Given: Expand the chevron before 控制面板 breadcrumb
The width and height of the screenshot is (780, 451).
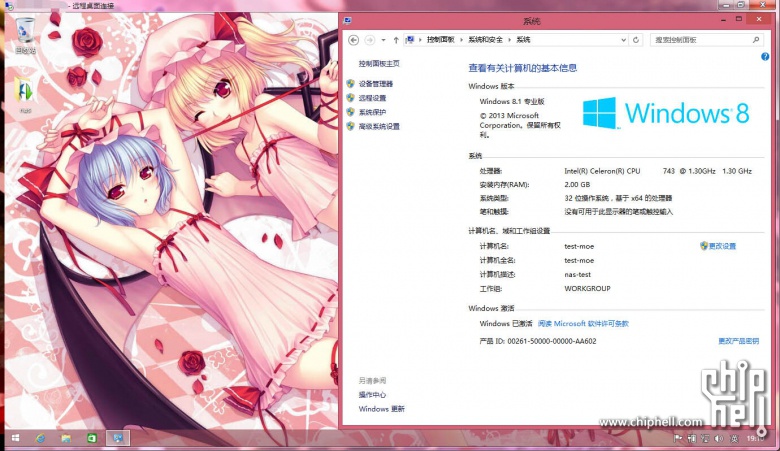Looking at the screenshot, I should pos(420,40).
